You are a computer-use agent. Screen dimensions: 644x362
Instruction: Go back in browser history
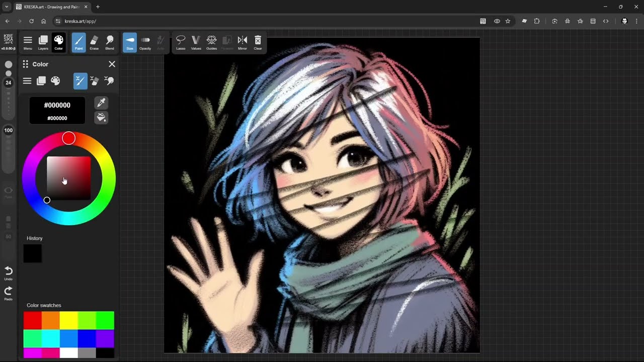[7, 21]
